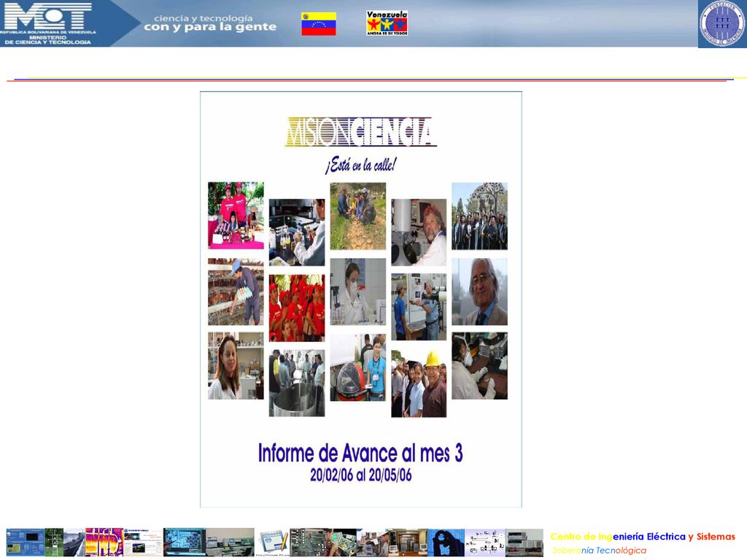Select photo of woman beside red helmet
747x560 pixels.
[x=357, y=367]
